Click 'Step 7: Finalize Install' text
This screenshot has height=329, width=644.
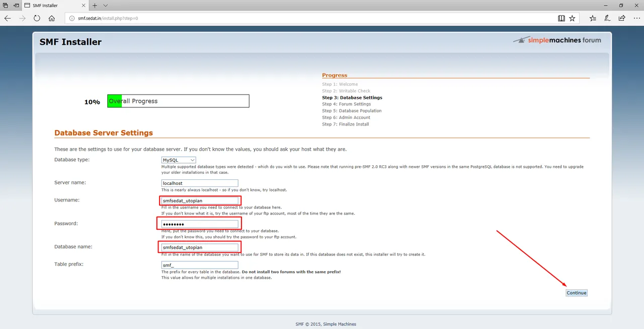click(x=346, y=124)
